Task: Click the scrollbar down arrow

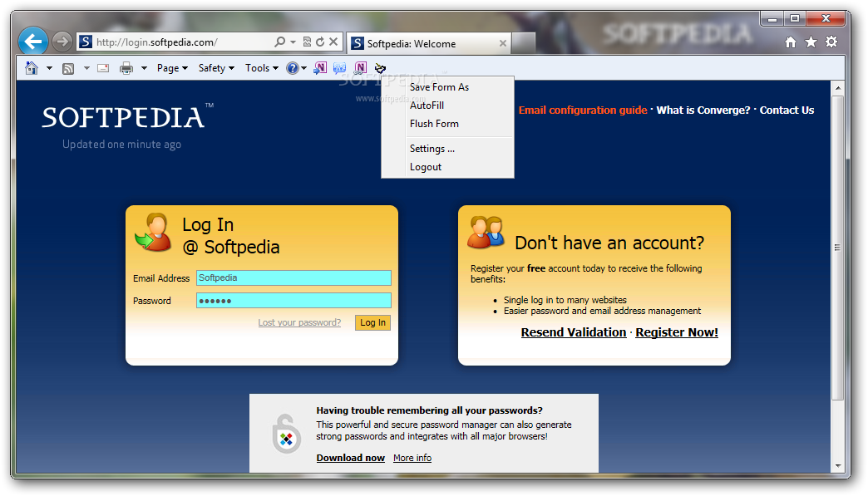Action: [x=837, y=465]
